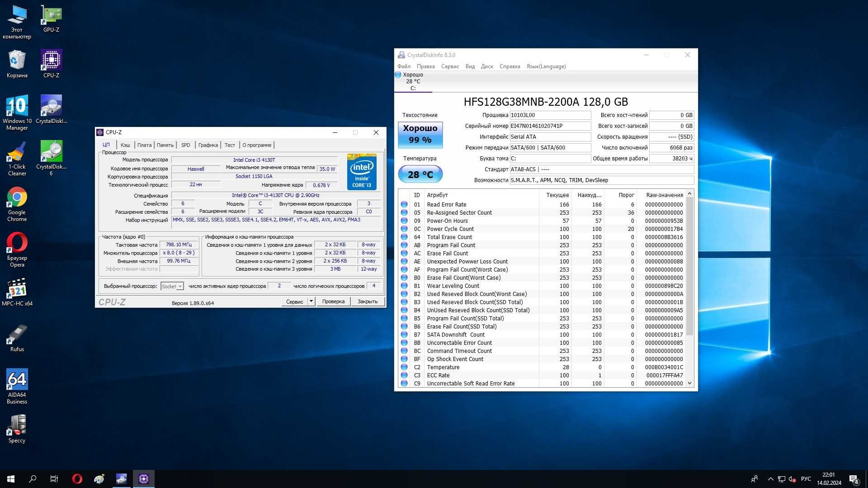868x488 pixels.
Task: Open Сервис menu in CrystalDiskInfo
Action: pyautogui.click(x=450, y=66)
